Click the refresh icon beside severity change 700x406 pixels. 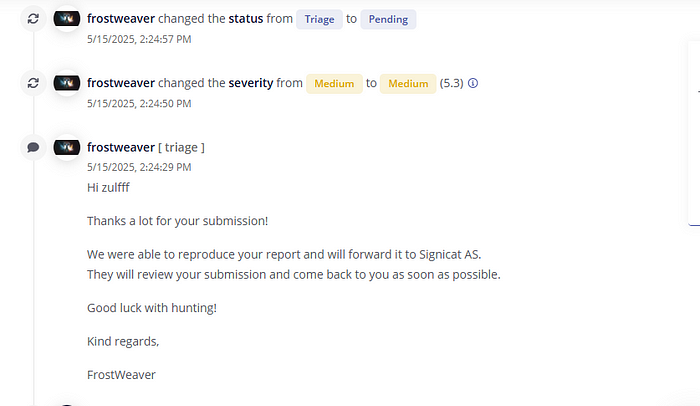[33, 83]
